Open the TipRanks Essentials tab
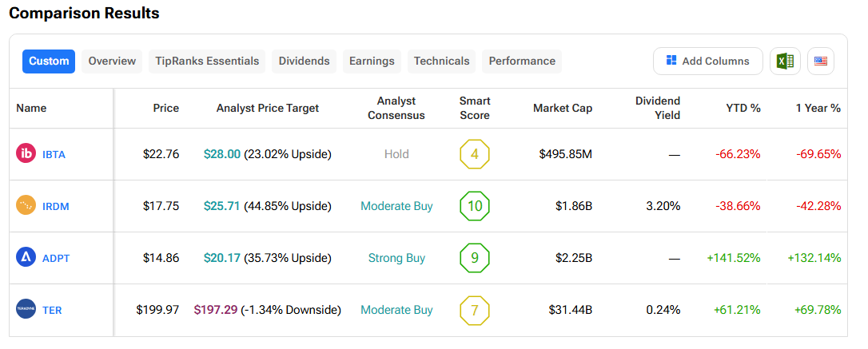The width and height of the screenshot is (868, 349). tap(207, 61)
